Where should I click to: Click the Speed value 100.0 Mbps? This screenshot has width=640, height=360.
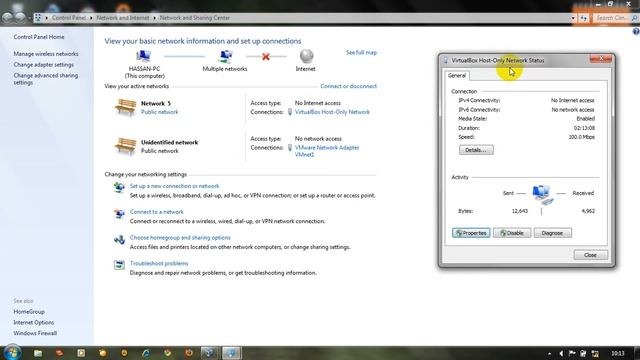pos(582,137)
